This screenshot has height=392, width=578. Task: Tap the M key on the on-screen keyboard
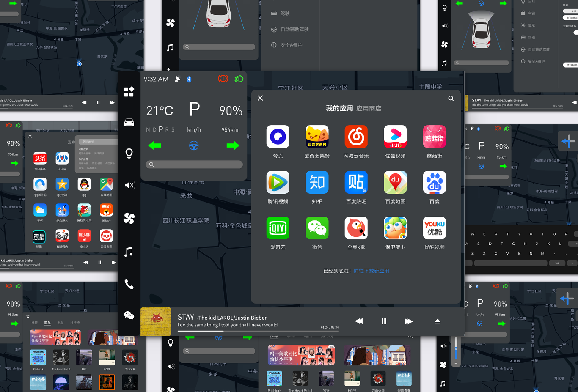click(x=542, y=253)
